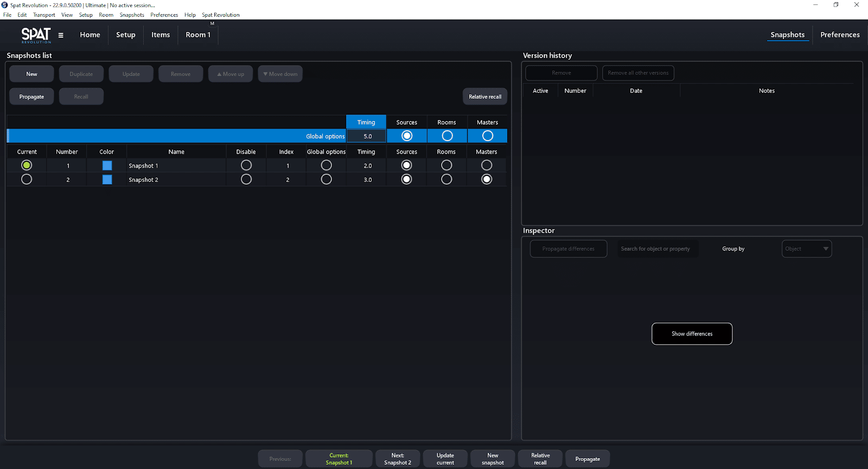868x469 pixels.
Task: Enable Global options Rooms radio
Action: [447, 136]
